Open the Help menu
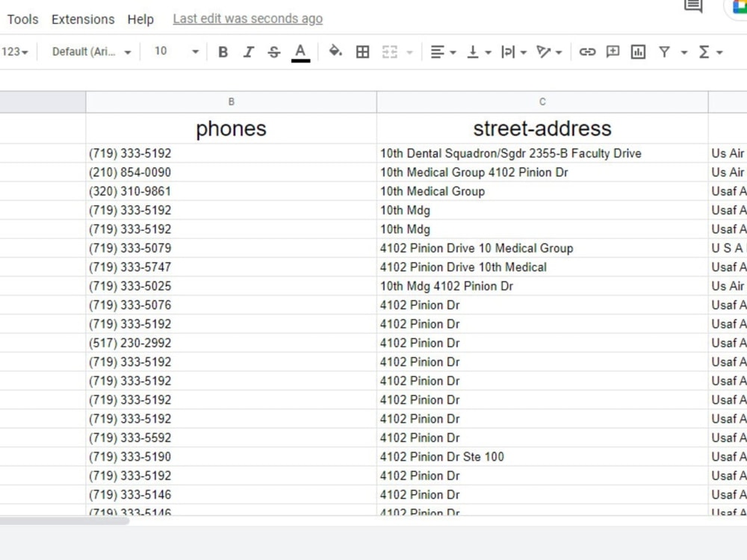Image resolution: width=747 pixels, height=560 pixels. 140,19
